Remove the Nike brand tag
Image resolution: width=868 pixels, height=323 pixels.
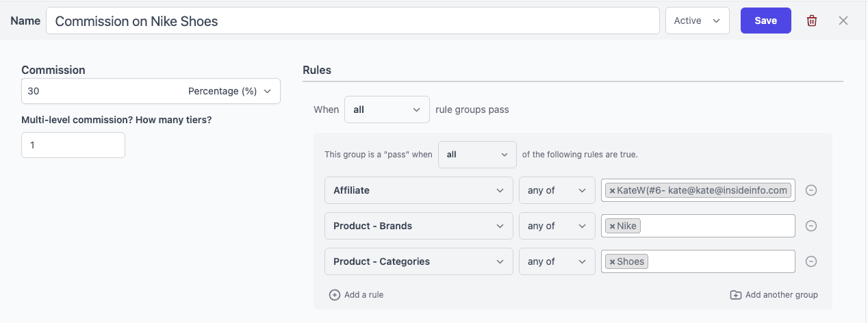(612, 226)
